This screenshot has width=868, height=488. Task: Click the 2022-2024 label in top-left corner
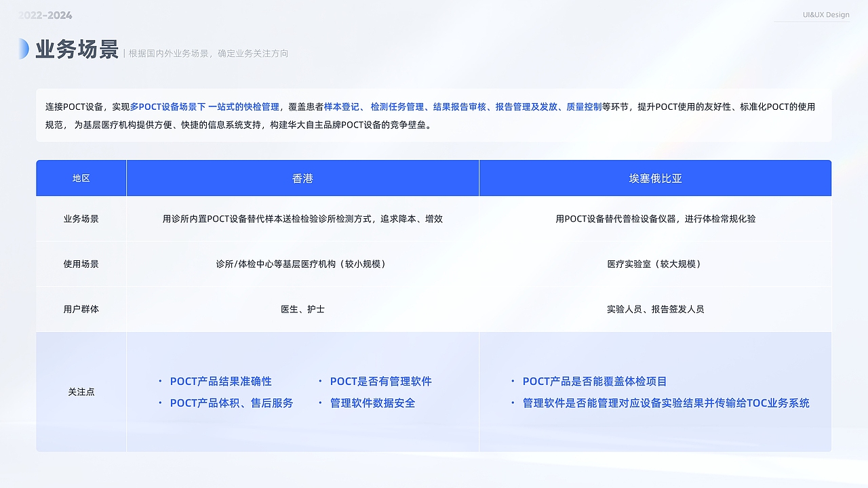tap(44, 15)
